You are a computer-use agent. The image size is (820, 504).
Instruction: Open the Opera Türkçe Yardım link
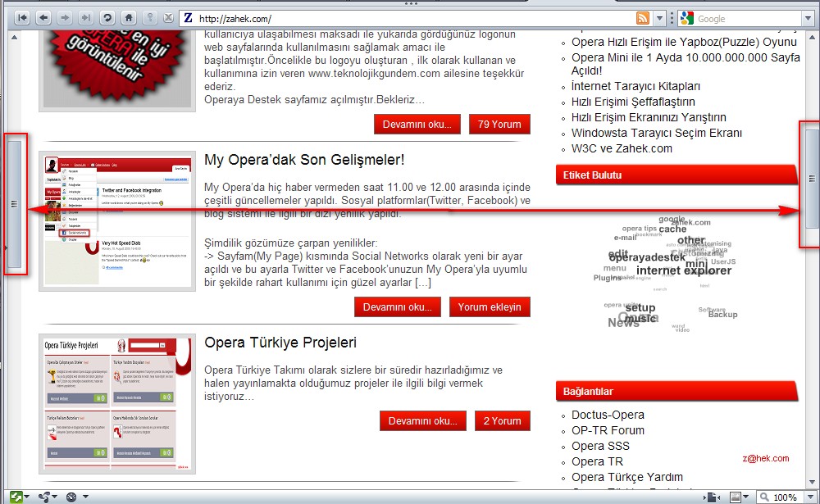627,477
